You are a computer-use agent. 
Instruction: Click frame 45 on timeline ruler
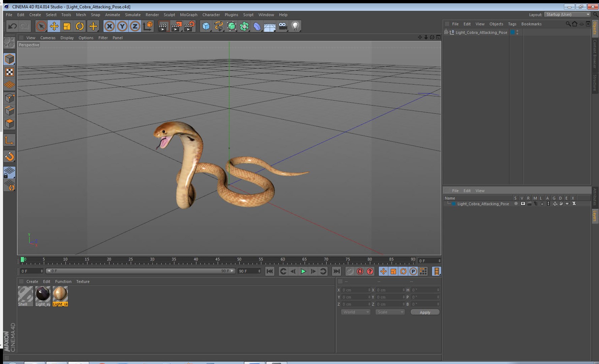[x=217, y=260]
